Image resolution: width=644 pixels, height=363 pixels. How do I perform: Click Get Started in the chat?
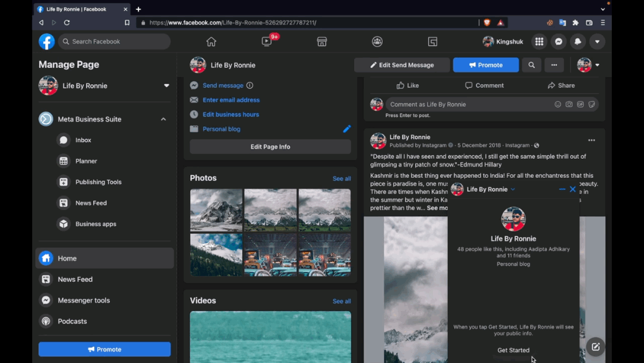[513, 350]
